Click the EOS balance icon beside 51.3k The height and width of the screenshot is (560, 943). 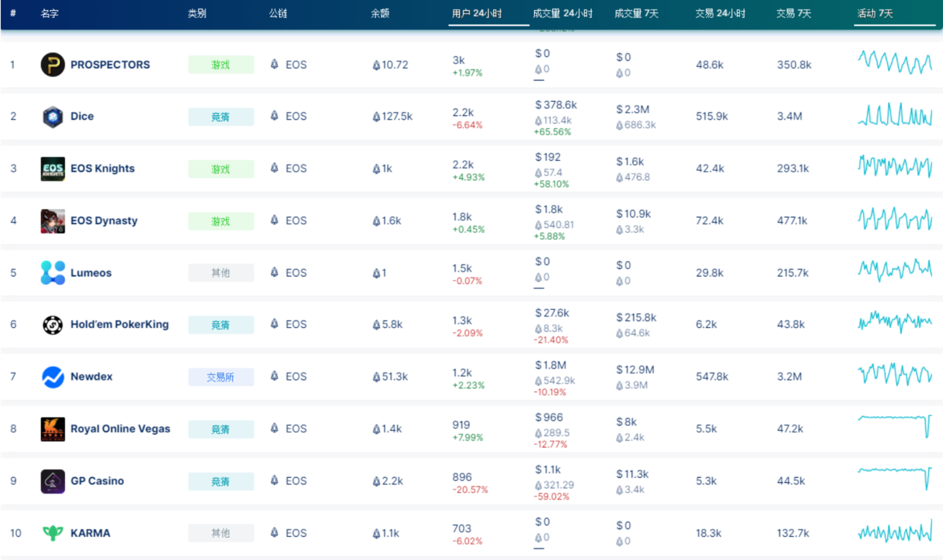(x=376, y=377)
